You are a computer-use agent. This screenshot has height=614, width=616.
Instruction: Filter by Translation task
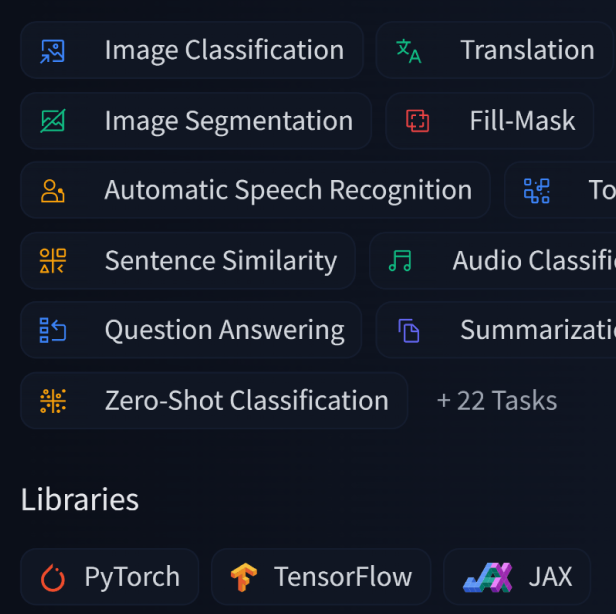[526, 50]
